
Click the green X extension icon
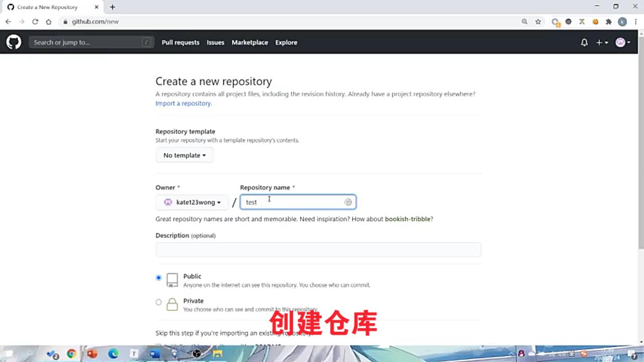point(582,22)
